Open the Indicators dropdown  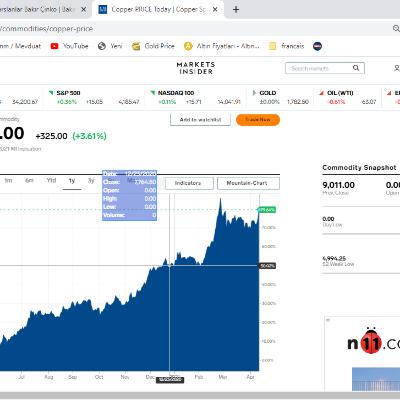[188, 183]
